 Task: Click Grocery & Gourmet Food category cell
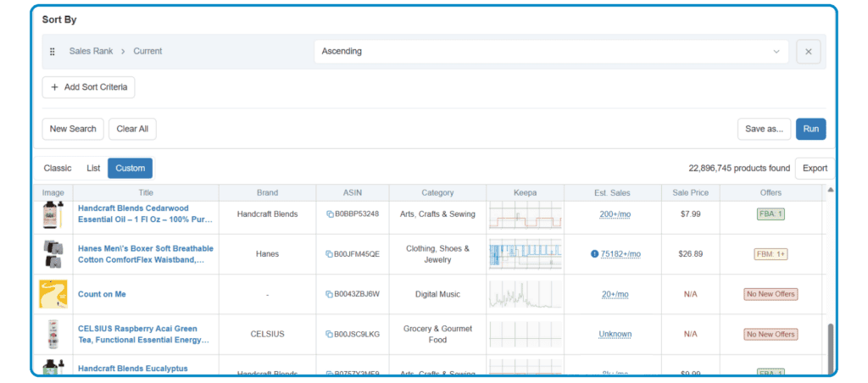[437, 335]
